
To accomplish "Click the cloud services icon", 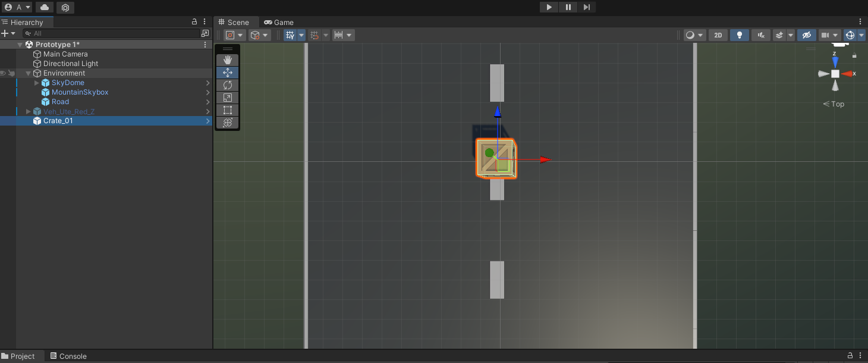I will [45, 7].
